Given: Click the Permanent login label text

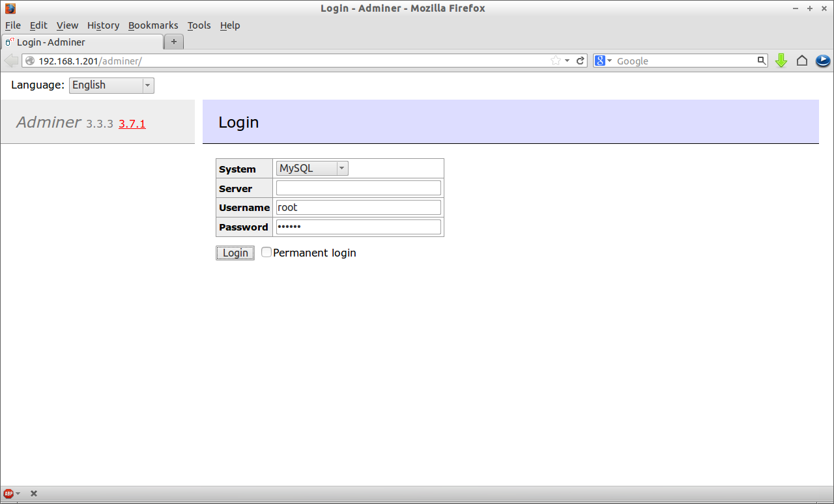Looking at the screenshot, I should point(315,253).
